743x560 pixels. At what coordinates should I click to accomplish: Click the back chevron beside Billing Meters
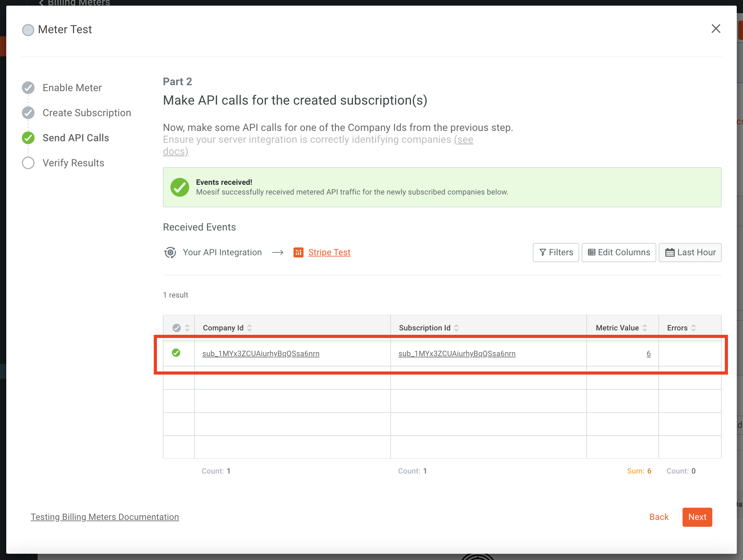pyautogui.click(x=41, y=3)
